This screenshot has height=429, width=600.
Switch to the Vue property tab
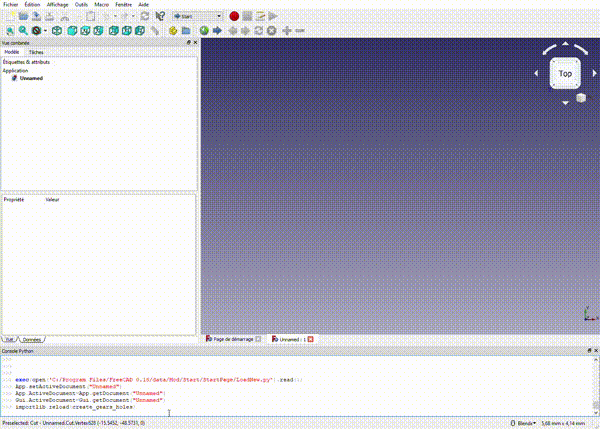pyautogui.click(x=10, y=339)
